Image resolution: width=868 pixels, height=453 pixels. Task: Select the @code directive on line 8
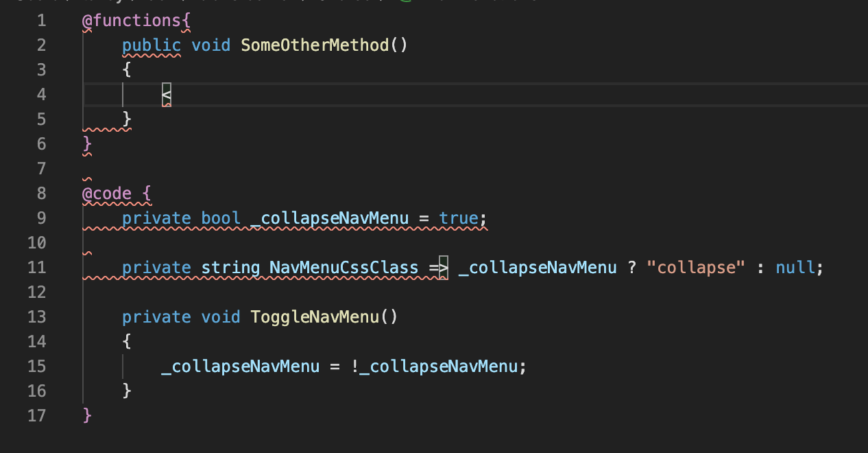(x=105, y=194)
